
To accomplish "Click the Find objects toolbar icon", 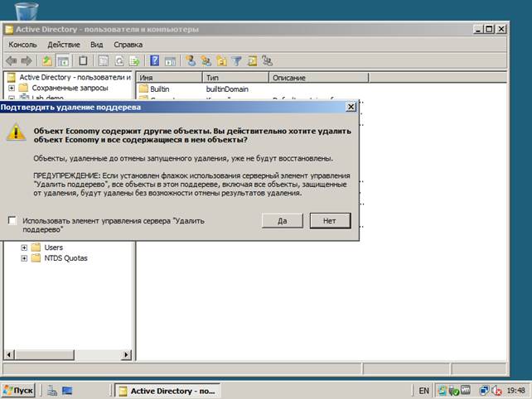I will [252, 61].
